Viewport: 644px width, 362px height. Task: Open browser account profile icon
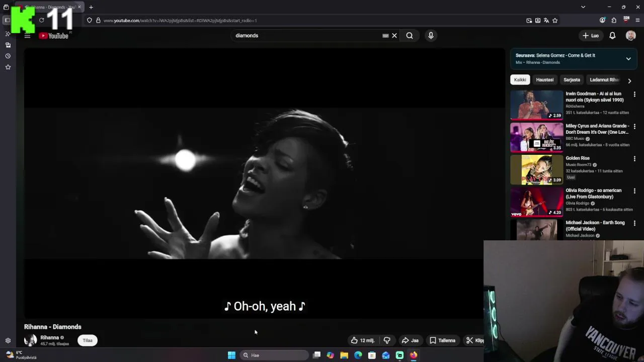pos(602,21)
